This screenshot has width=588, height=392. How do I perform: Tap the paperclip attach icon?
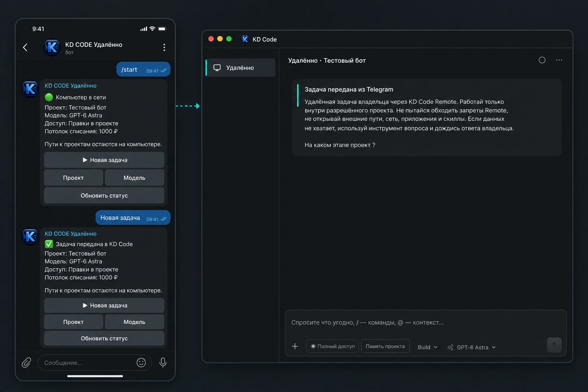[x=26, y=363]
